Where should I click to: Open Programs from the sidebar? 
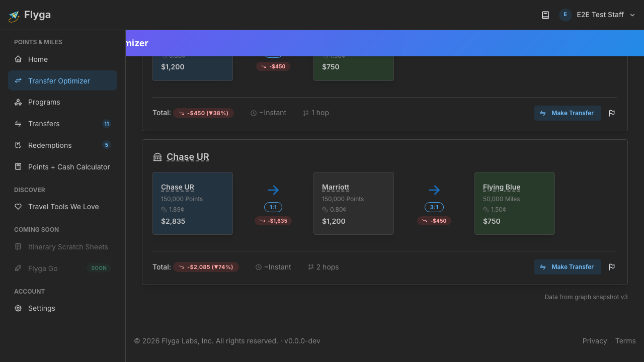click(62, 102)
